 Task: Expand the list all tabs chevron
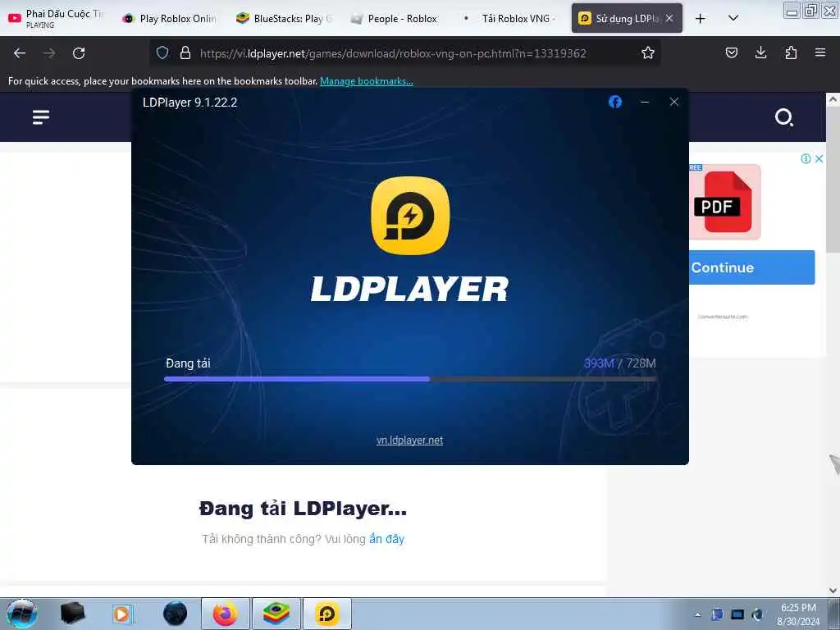(x=733, y=18)
